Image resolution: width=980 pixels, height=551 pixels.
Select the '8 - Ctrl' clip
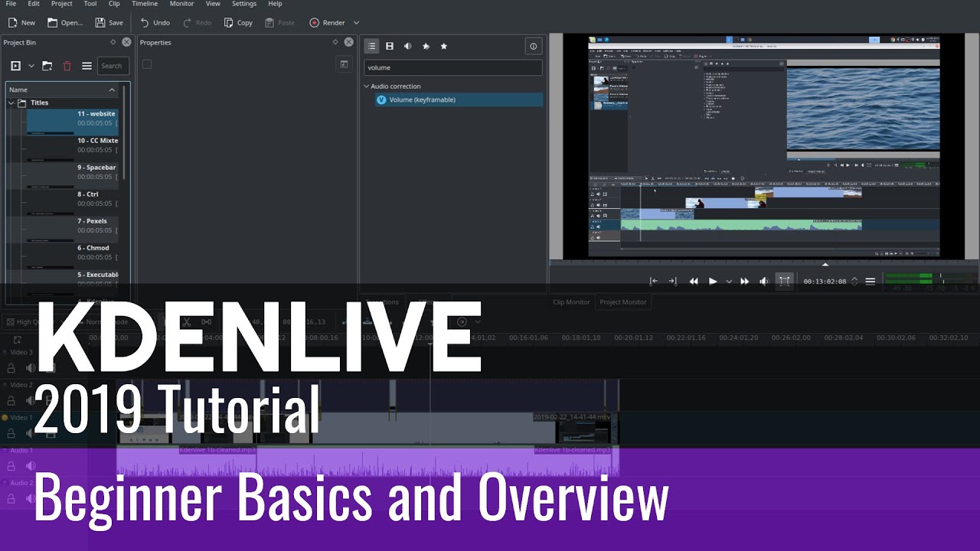(72, 202)
